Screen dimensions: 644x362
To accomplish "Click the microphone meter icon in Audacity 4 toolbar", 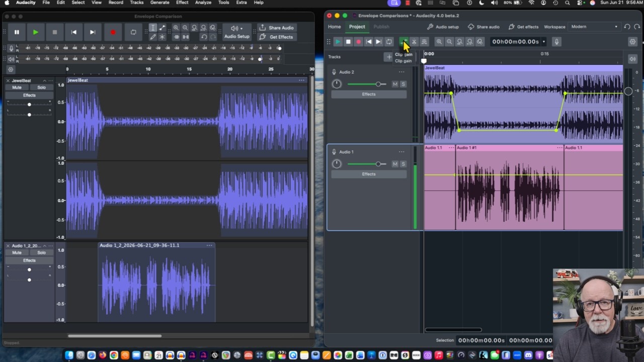I will pos(556,42).
